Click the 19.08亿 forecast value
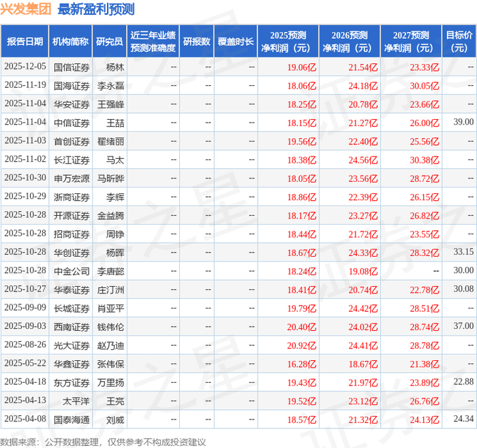This screenshot has height=448, width=477. click(x=363, y=271)
